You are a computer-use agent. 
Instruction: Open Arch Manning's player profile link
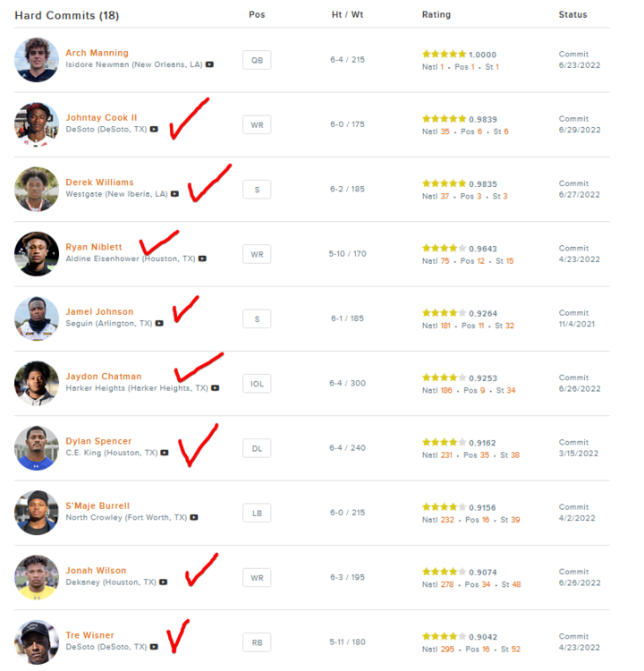pos(97,53)
